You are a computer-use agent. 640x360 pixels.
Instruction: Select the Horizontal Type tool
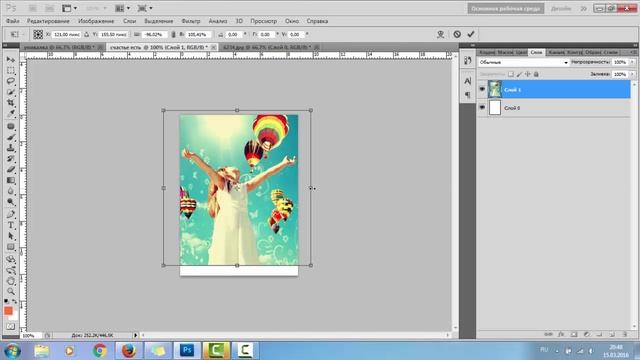pyautogui.click(x=11, y=225)
